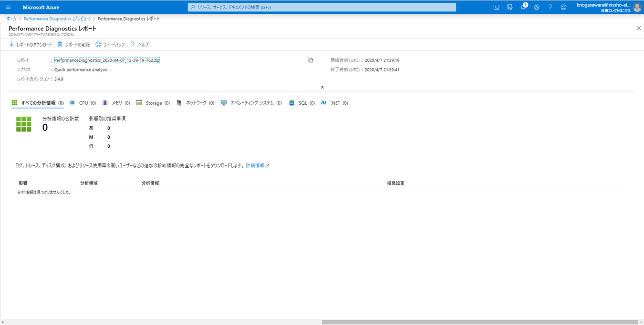Focus the Azure resource search box
Image resolution: width=644 pixels, height=325 pixels.
[x=322, y=7]
